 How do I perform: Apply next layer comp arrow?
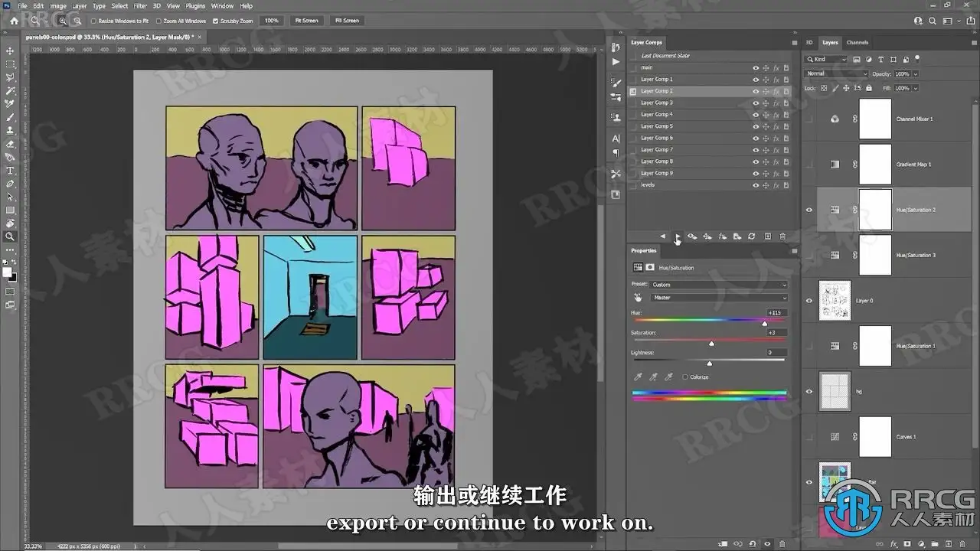click(x=677, y=236)
